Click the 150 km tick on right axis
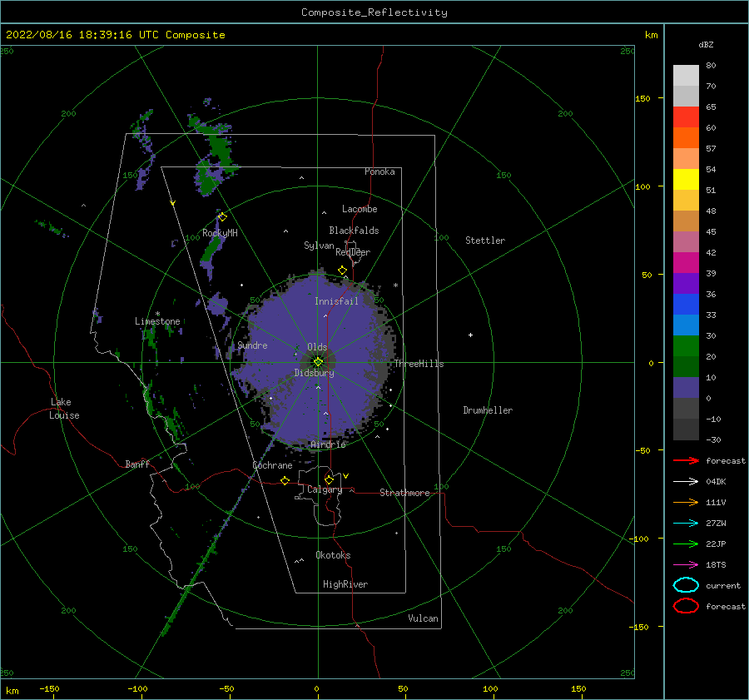The width and height of the screenshot is (749, 700). point(642,98)
